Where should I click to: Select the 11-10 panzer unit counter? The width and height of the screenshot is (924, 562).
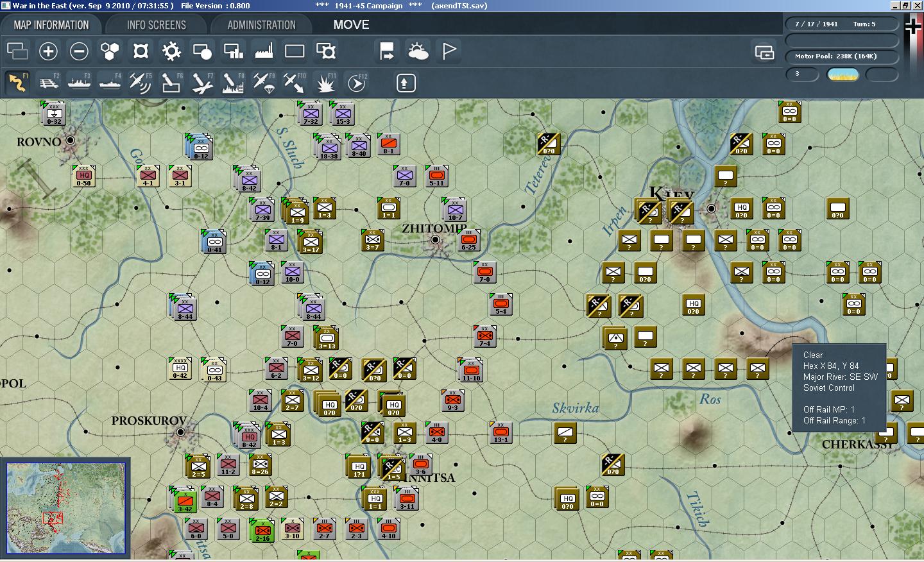(x=472, y=370)
